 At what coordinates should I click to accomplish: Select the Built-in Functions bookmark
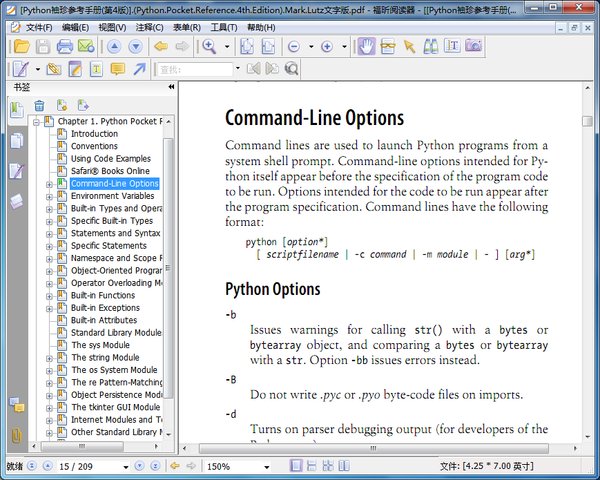click(x=103, y=296)
